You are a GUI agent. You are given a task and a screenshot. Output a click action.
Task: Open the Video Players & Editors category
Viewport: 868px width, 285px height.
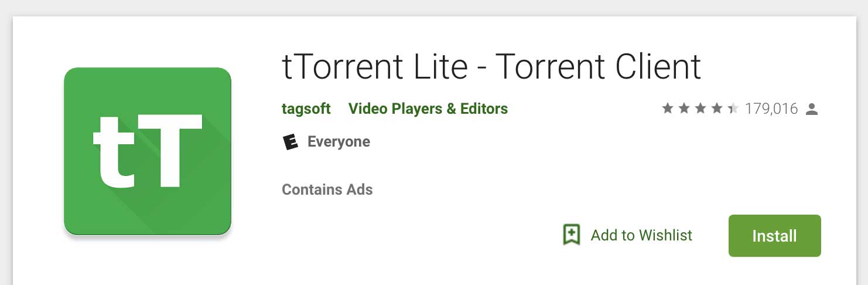click(428, 109)
